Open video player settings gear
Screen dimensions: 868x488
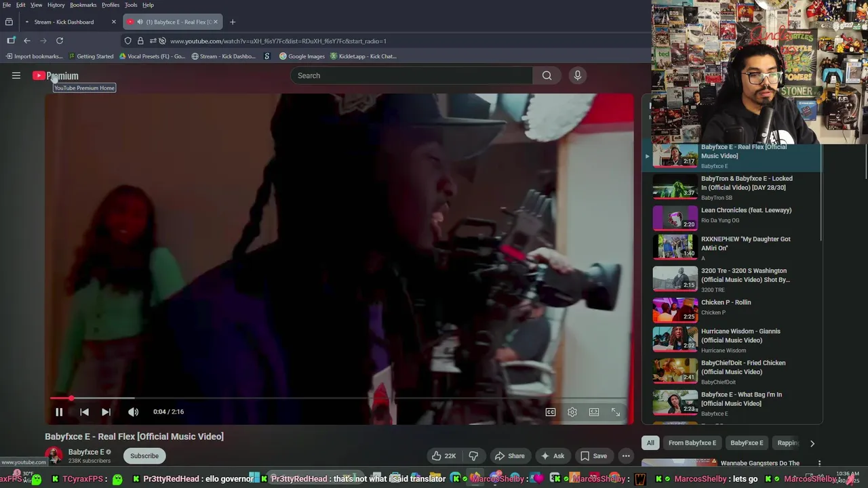pos(572,411)
